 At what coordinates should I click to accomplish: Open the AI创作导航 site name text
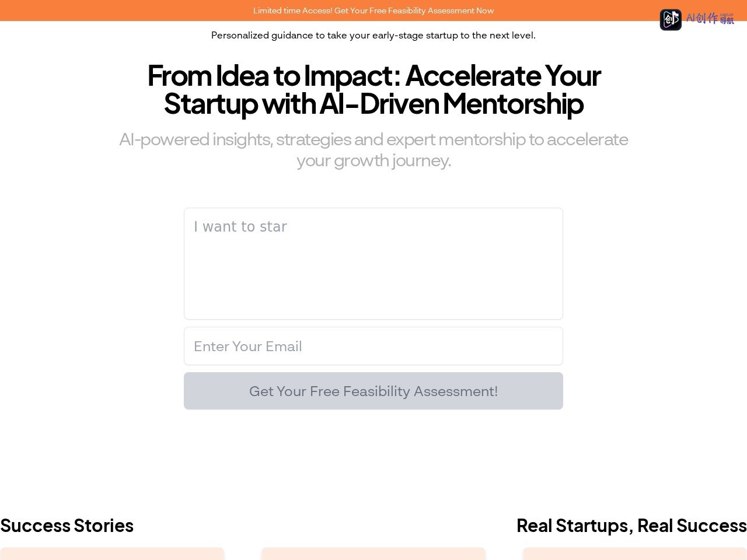[x=710, y=19]
